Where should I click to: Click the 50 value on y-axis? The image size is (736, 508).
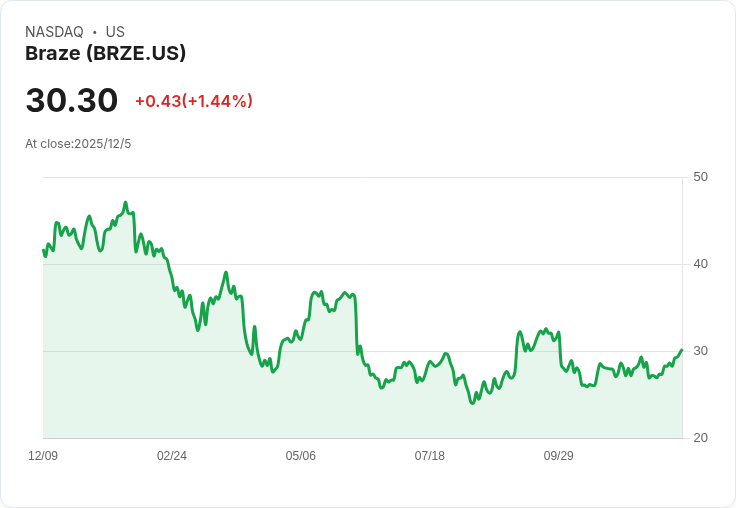(x=700, y=177)
